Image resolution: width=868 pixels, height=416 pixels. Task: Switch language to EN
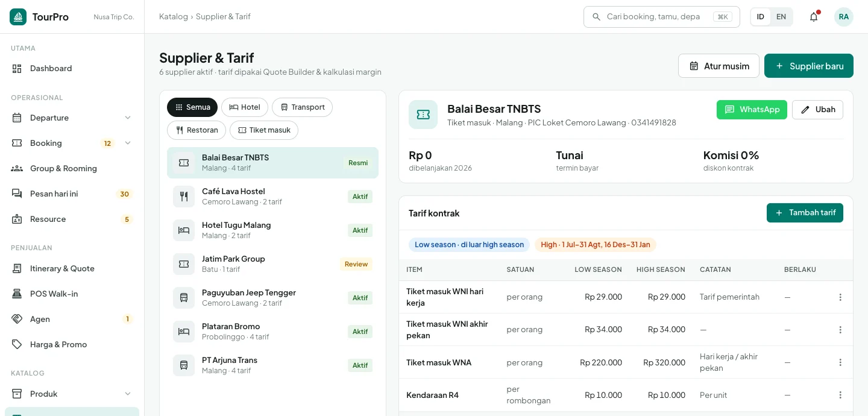pos(781,17)
